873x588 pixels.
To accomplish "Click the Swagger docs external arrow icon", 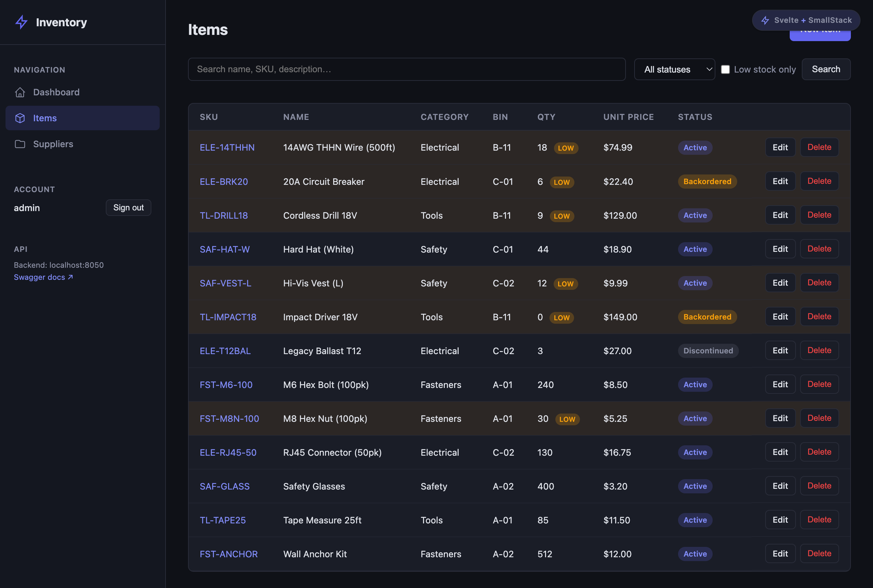I will (x=70, y=277).
